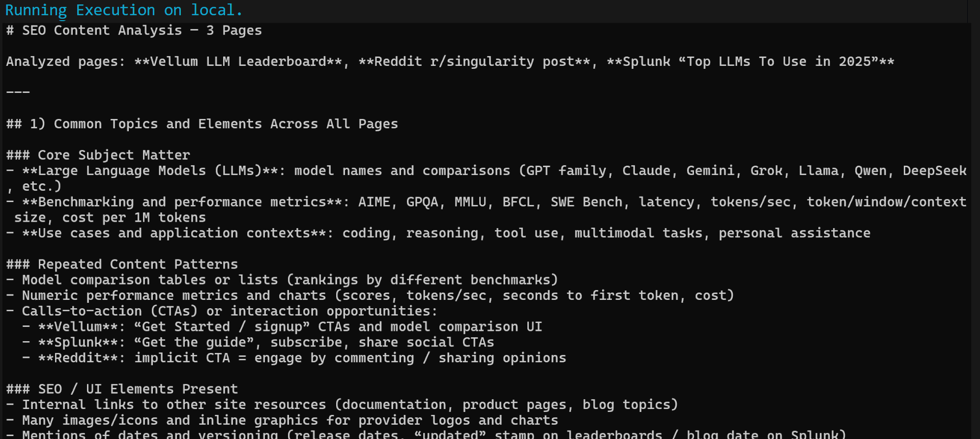Click the '### SEO / UI Elements Present' heading

[122, 389]
